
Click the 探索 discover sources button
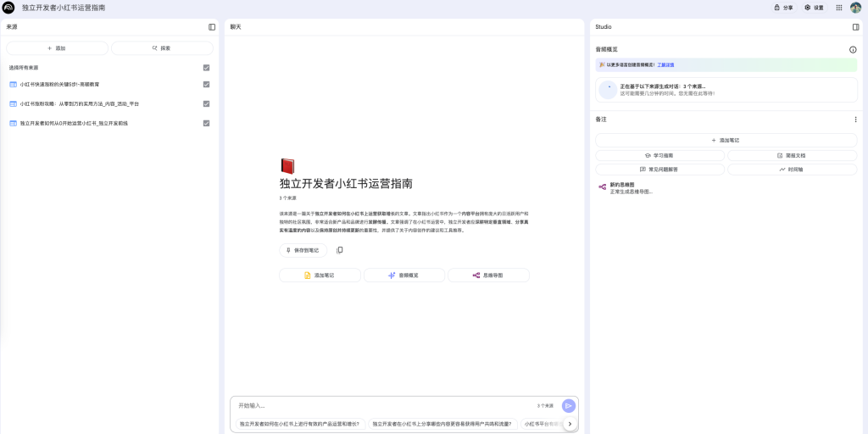point(162,48)
